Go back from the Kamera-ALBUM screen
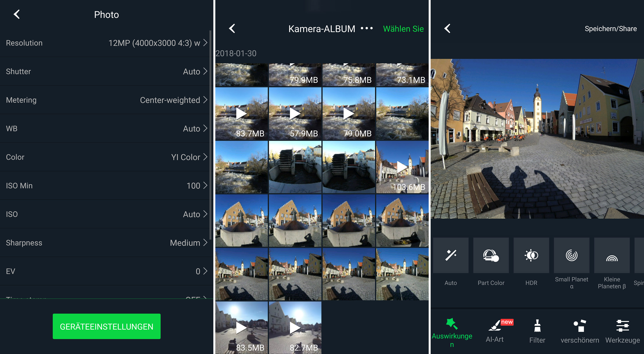 point(232,28)
